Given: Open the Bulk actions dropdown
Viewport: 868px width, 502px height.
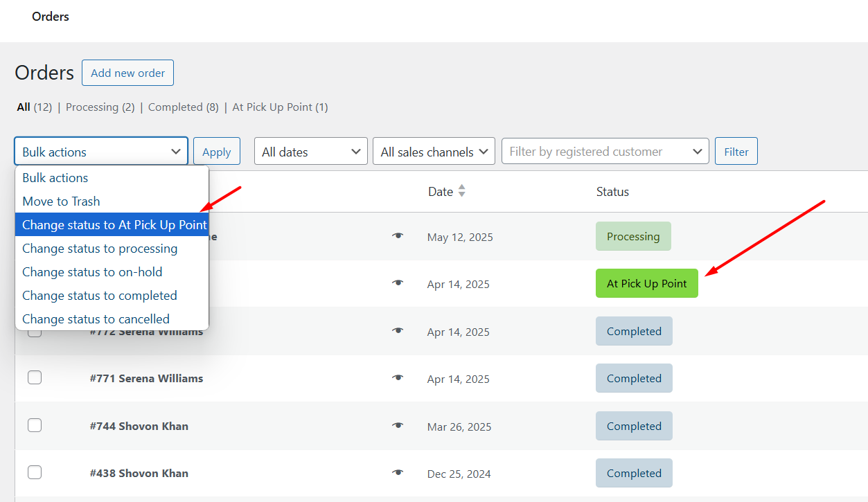Looking at the screenshot, I should pyautogui.click(x=101, y=152).
